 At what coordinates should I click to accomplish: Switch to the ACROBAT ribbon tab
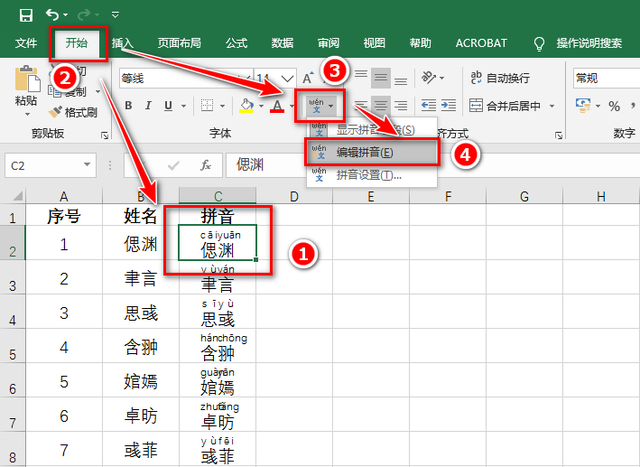481,43
